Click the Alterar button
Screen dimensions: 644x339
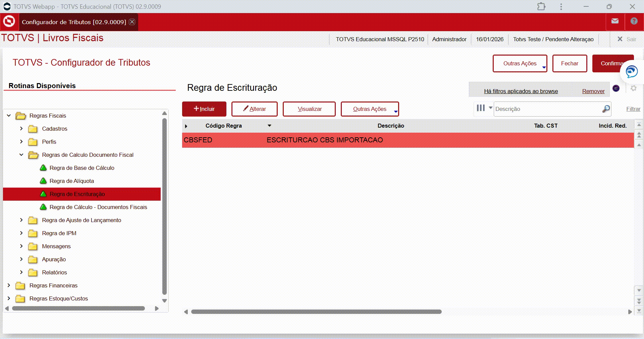point(255,109)
